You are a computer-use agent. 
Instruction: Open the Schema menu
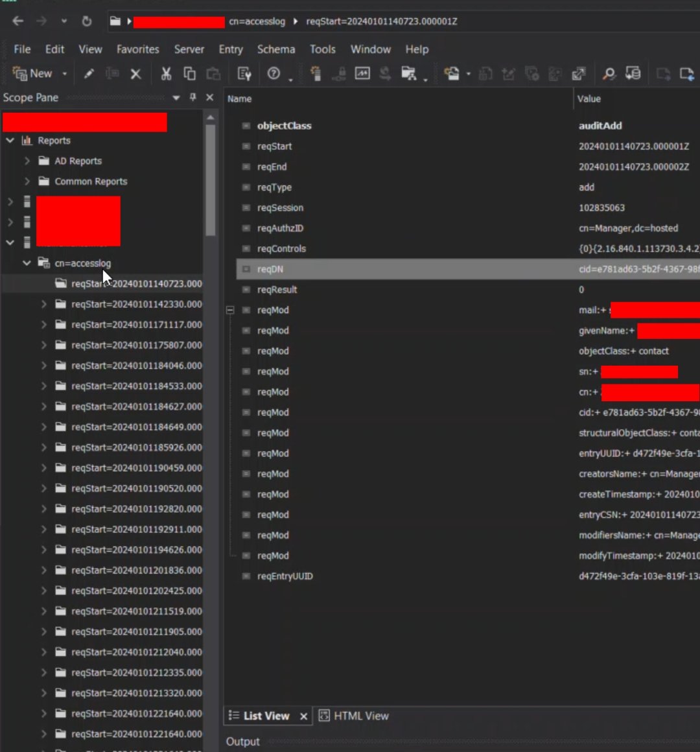coord(276,49)
